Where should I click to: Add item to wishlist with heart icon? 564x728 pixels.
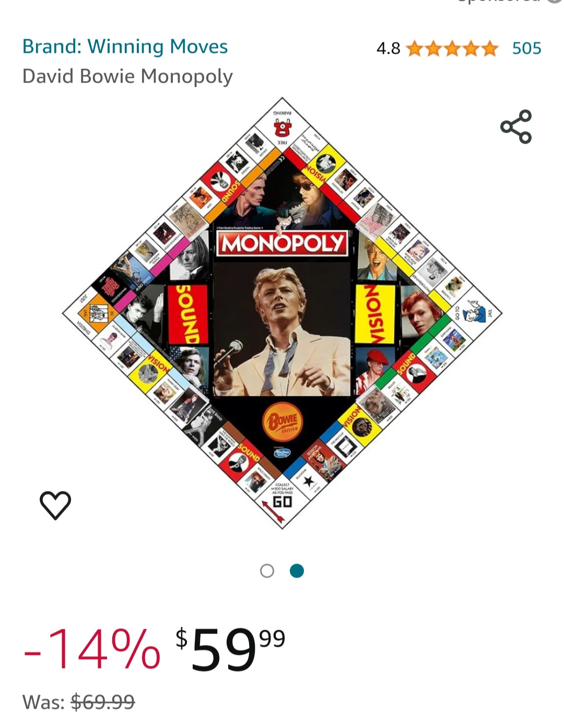pyautogui.click(x=55, y=505)
